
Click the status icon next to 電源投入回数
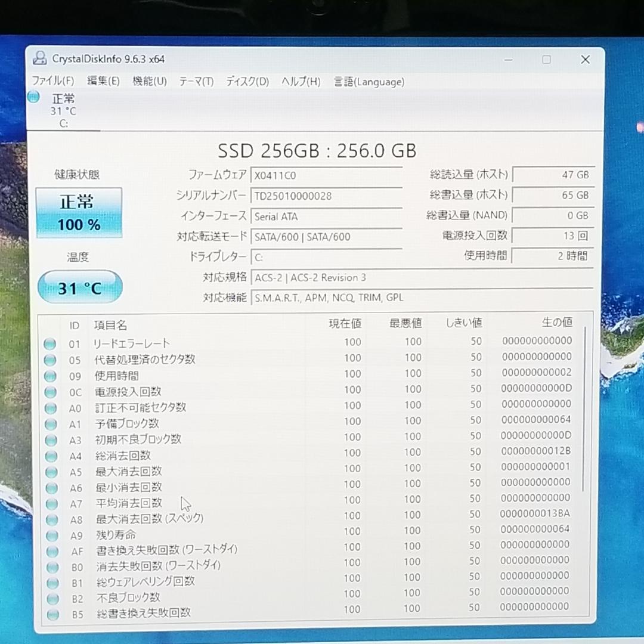pyautogui.click(x=51, y=392)
